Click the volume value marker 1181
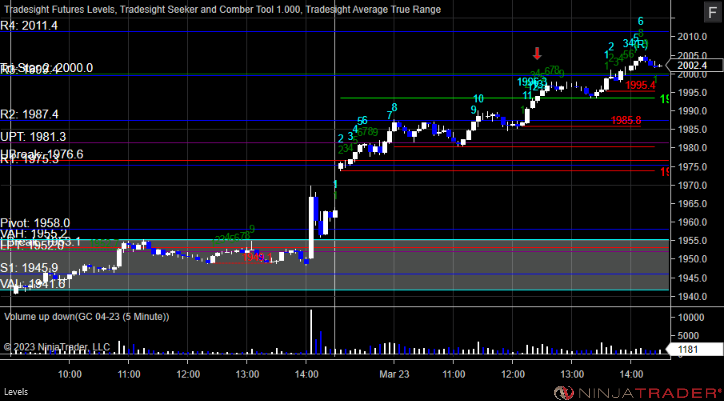Viewport: 724px width, 401px height. coord(692,350)
